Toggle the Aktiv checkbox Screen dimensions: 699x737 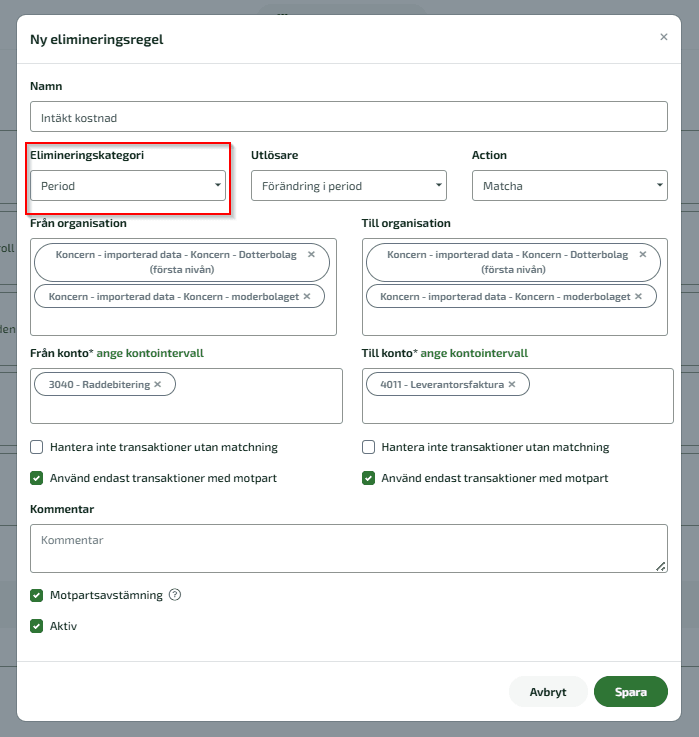coord(37,626)
